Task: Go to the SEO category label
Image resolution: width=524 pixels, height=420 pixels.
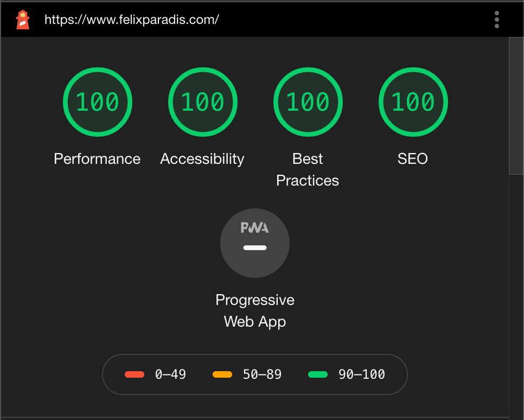Action: pyautogui.click(x=413, y=158)
